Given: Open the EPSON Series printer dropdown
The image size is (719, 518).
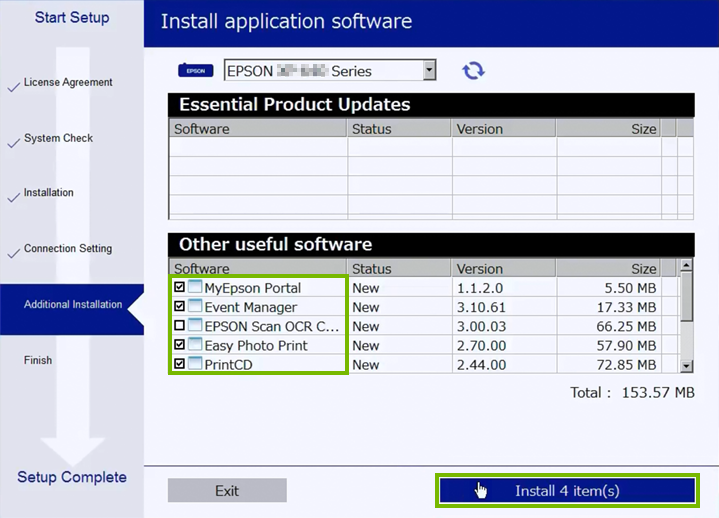Looking at the screenshot, I should [330, 71].
